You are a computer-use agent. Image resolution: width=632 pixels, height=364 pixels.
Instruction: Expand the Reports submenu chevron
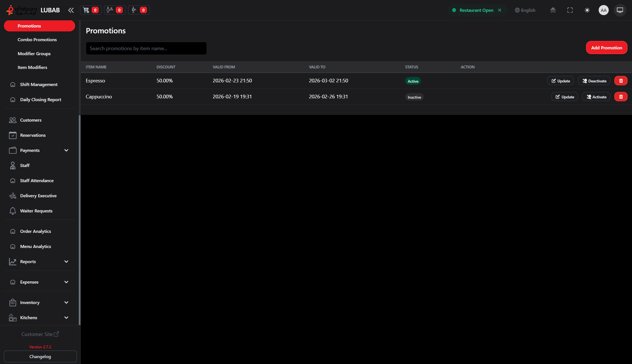coord(66,261)
